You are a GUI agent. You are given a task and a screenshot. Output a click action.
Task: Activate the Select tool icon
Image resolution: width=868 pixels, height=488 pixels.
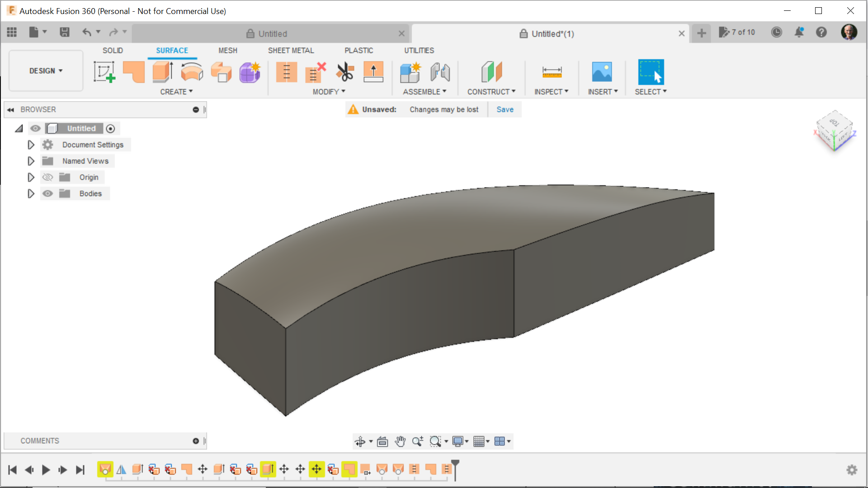(651, 72)
